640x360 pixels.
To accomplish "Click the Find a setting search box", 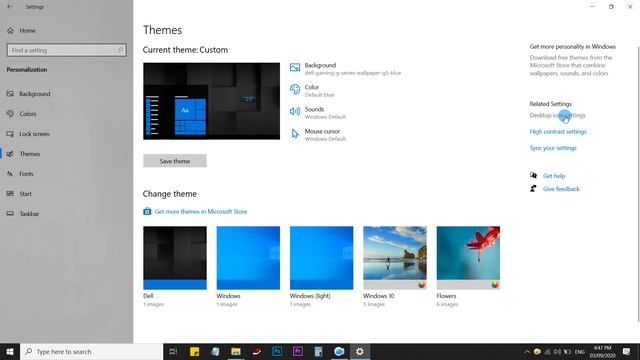I will click(67, 50).
